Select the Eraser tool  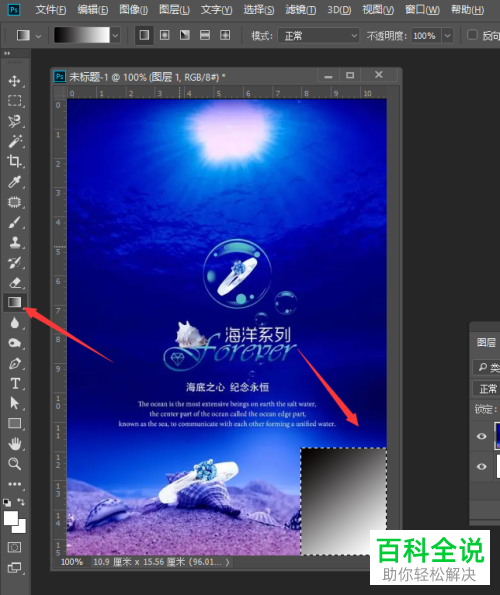(x=14, y=283)
